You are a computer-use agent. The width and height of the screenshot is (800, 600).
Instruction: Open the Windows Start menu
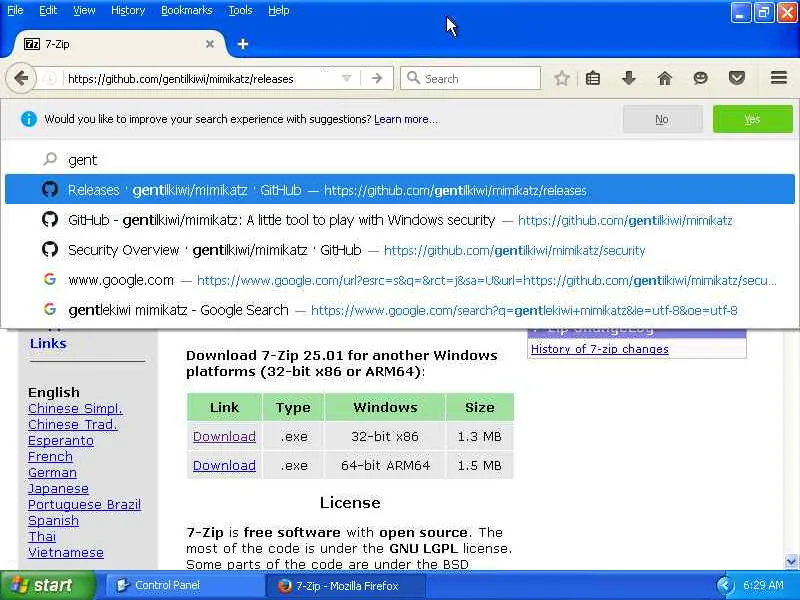coord(47,585)
